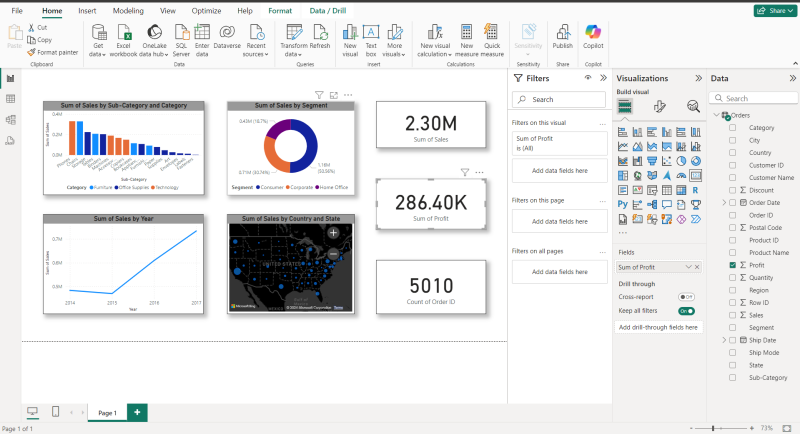The height and width of the screenshot is (434, 800).
Task: Check the Sales field checkbox
Action: coord(733,314)
